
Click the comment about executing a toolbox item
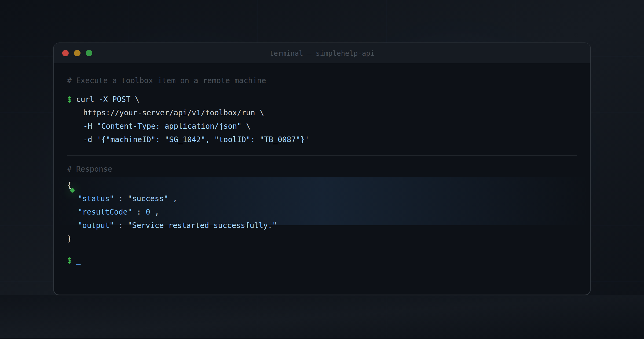(x=166, y=80)
